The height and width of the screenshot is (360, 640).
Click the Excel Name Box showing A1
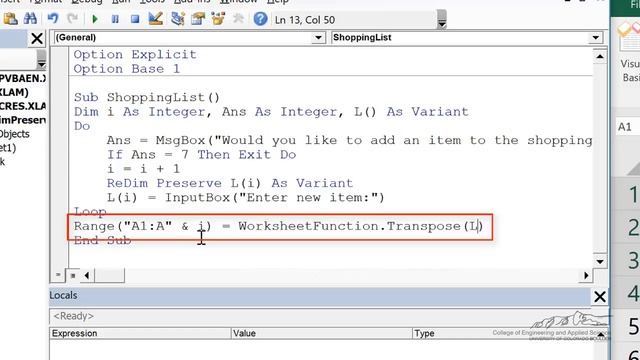627,127
